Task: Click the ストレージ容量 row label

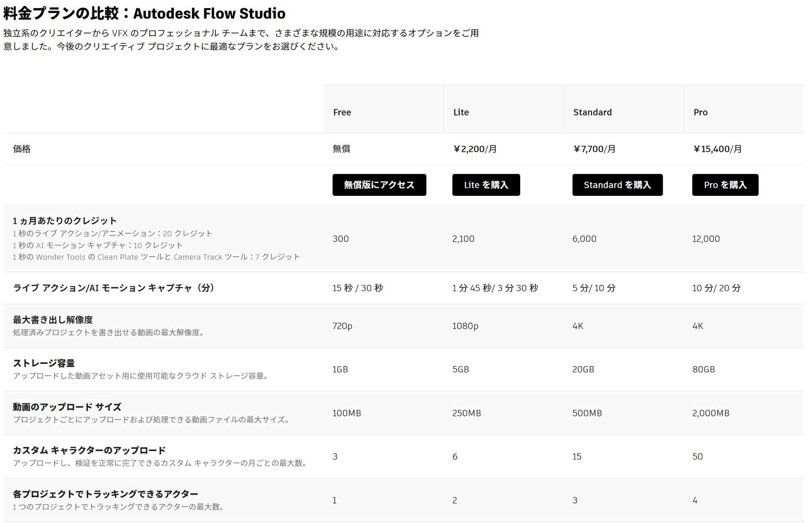Action: coord(44,363)
